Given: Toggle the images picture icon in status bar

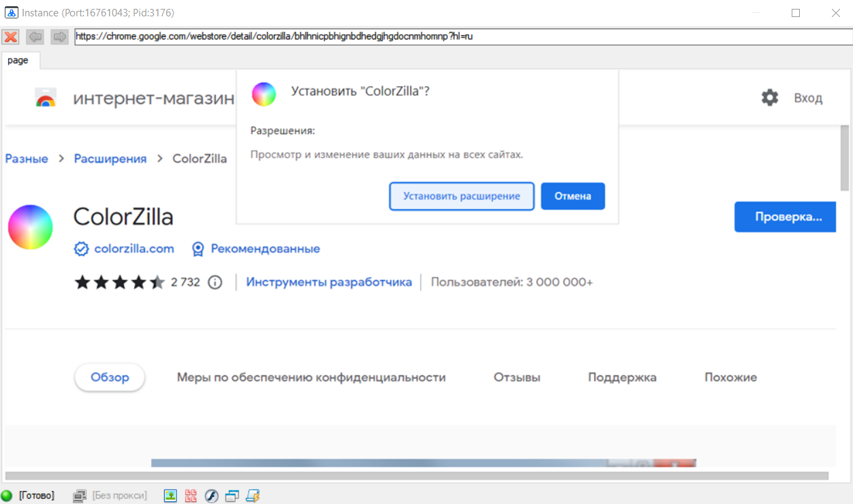Looking at the screenshot, I should pyautogui.click(x=170, y=496).
